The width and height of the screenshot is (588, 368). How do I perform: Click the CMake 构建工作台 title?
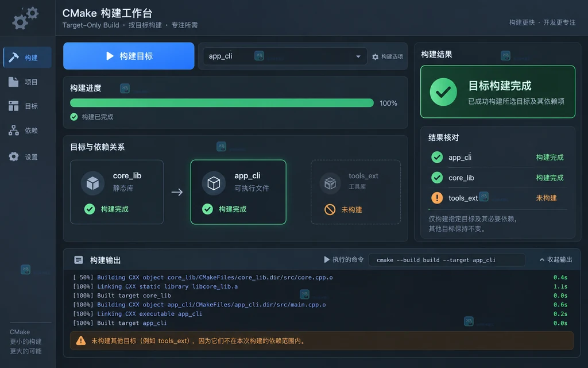tap(107, 13)
